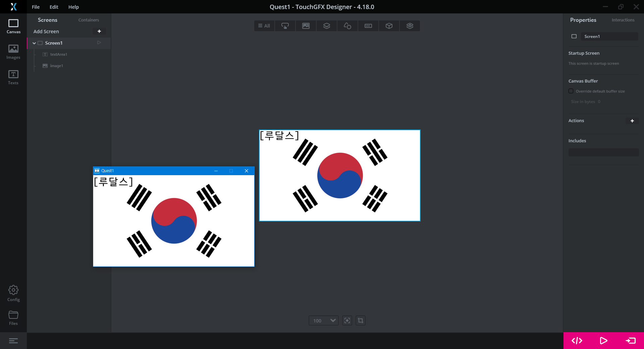
Task: Open the Miscellaneous cube widget category
Action: click(x=389, y=26)
